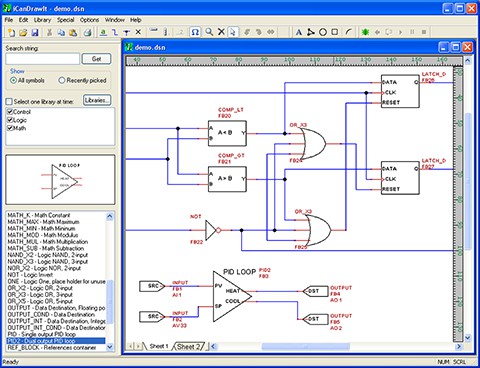The image size is (480, 368).
Task: Uncheck the Control library checkbox
Action: pyautogui.click(x=10, y=112)
